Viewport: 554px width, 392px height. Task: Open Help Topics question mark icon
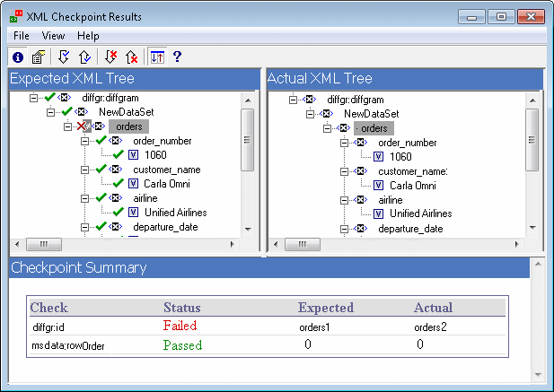[x=177, y=57]
